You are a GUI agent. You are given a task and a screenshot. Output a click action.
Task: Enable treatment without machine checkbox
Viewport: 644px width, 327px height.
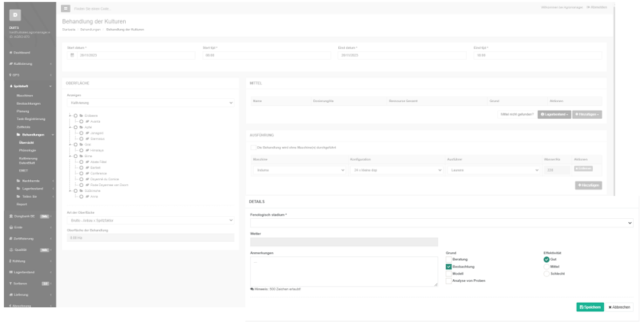coord(253,147)
